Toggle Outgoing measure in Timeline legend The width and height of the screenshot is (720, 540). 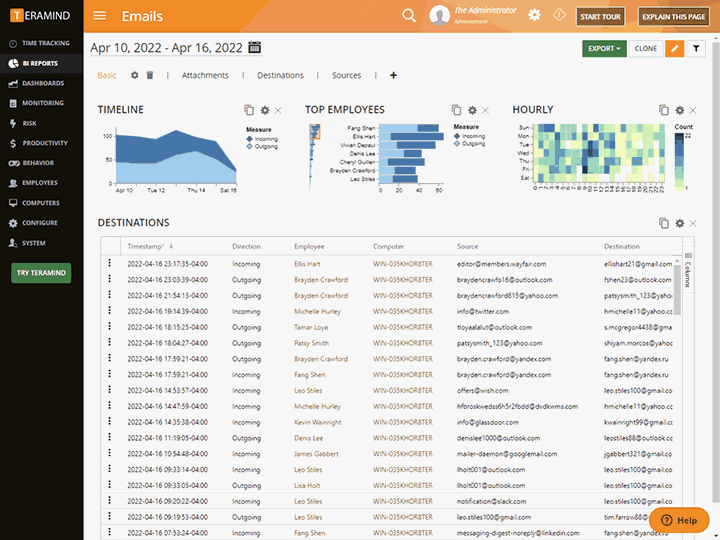265,145
